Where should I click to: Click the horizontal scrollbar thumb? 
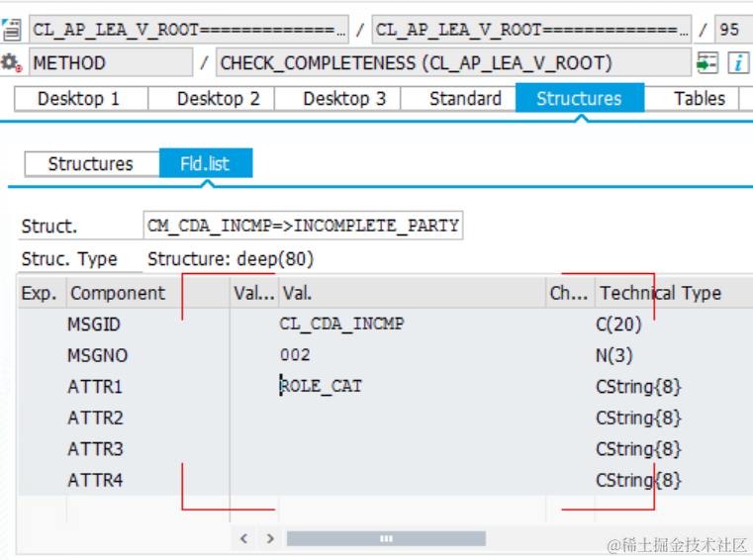(386, 538)
